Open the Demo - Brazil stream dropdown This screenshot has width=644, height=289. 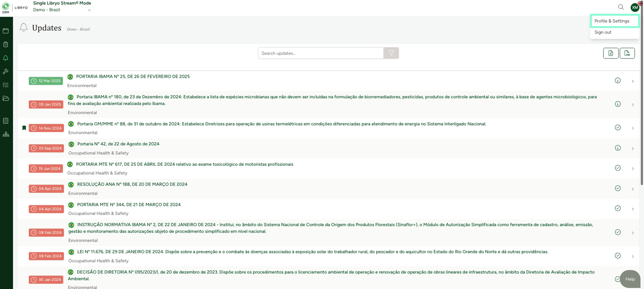click(62, 10)
